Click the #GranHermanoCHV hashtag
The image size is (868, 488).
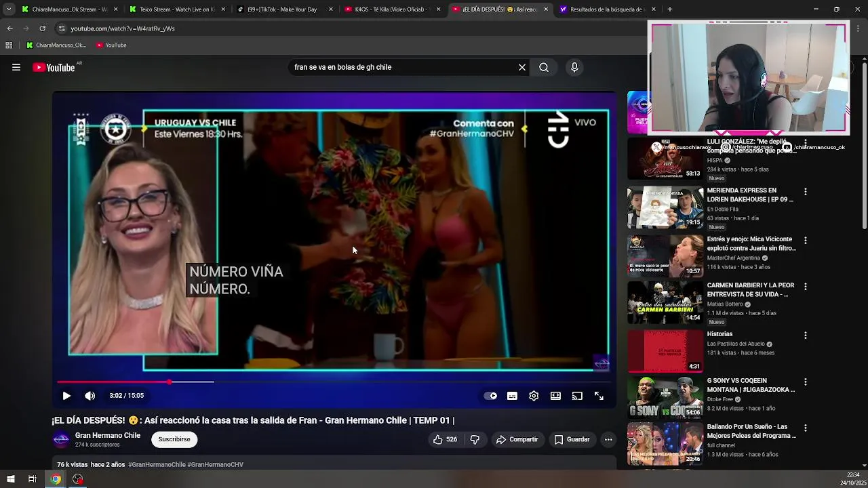(x=215, y=464)
